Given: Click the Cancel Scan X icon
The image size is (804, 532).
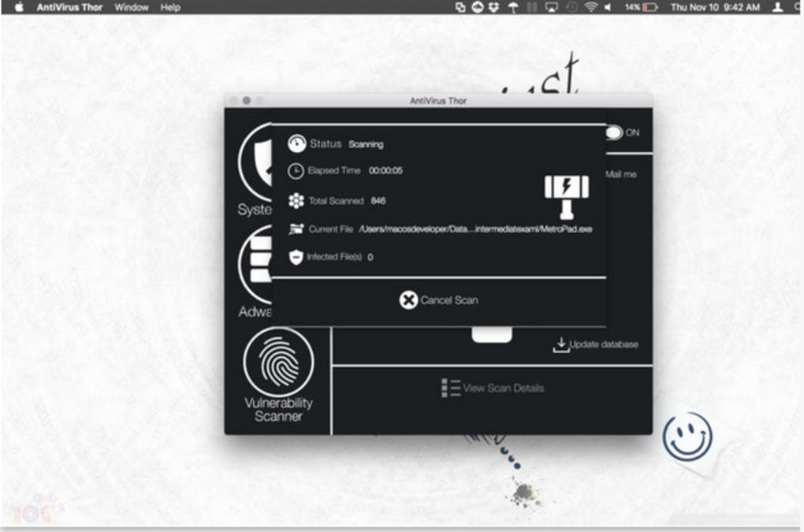Looking at the screenshot, I should click(408, 299).
